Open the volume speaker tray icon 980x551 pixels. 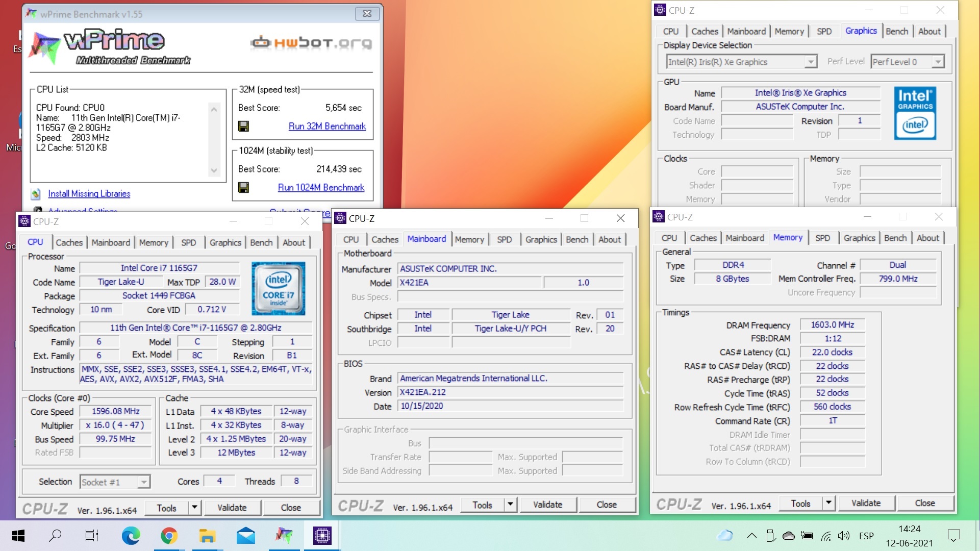844,536
